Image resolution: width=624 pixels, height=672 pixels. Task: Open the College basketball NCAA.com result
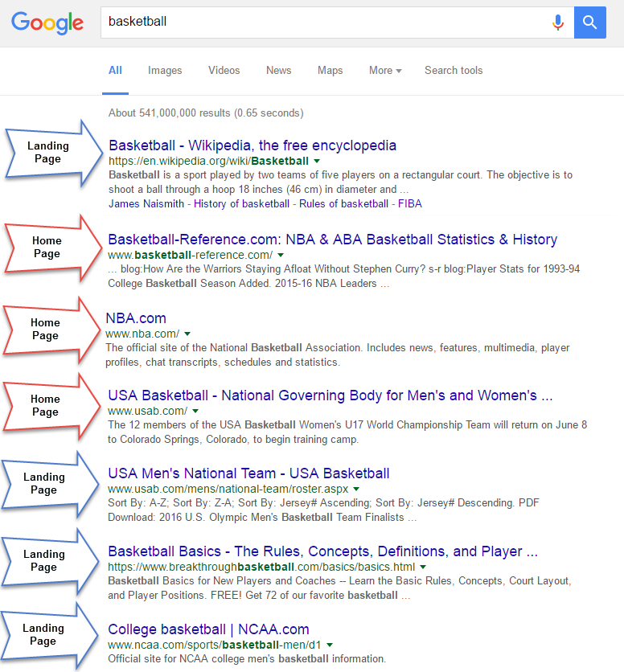pyautogui.click(x=208, y=629)
